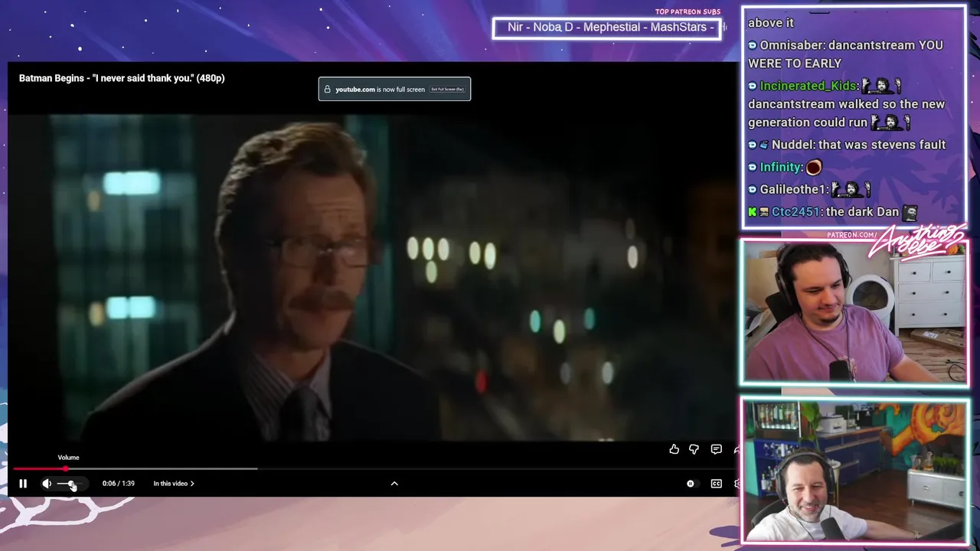Adjust the volume slider in the player

(x=69, y=484)
